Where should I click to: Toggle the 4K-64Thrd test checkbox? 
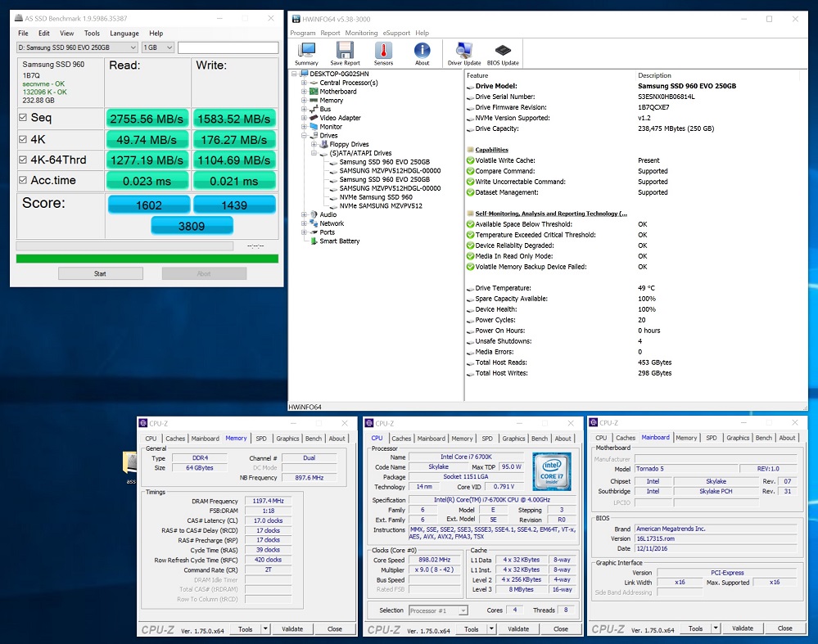(23, 160)
